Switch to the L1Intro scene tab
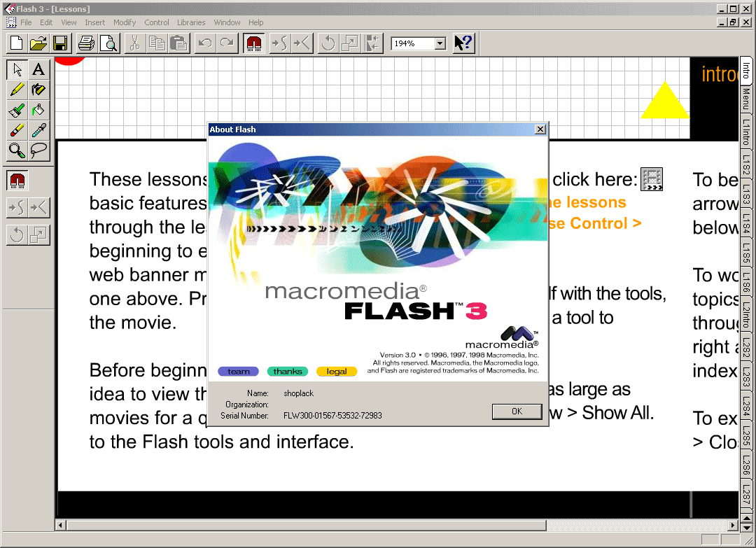 (x=746, y=132)
